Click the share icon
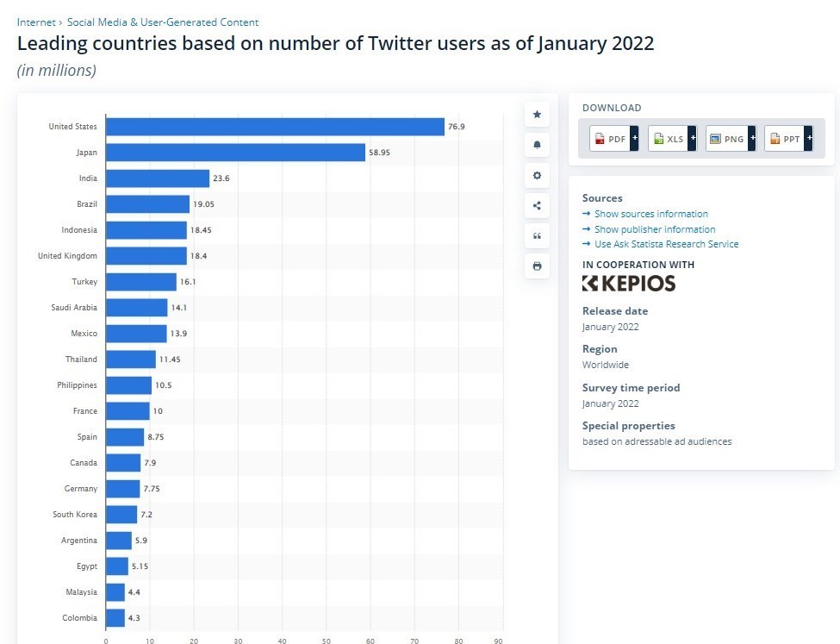 coord(537,205)
